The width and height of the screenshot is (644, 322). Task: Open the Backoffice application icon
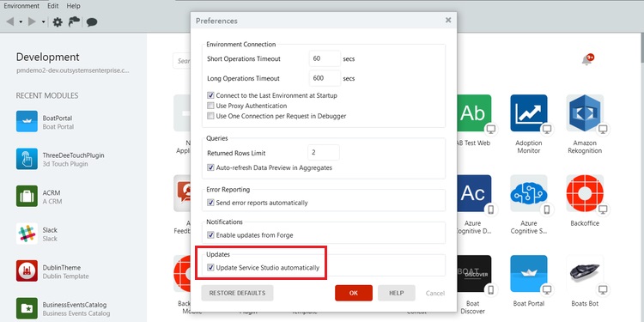tap(585, 193)
